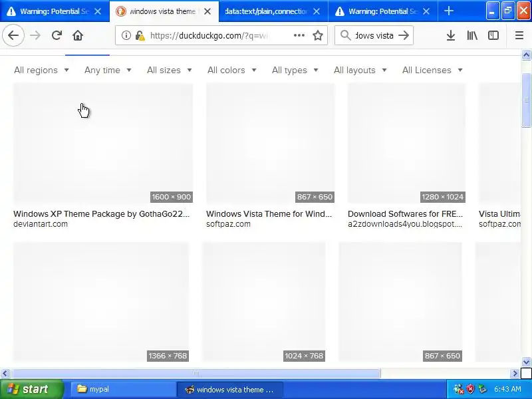Open Download Softwares for FRE... link
The width and height of the screenshot is (532, 399).
(405, 213)
